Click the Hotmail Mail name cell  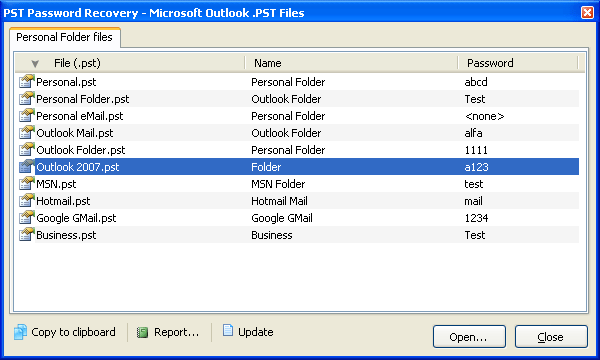click(x=279, y=201)
